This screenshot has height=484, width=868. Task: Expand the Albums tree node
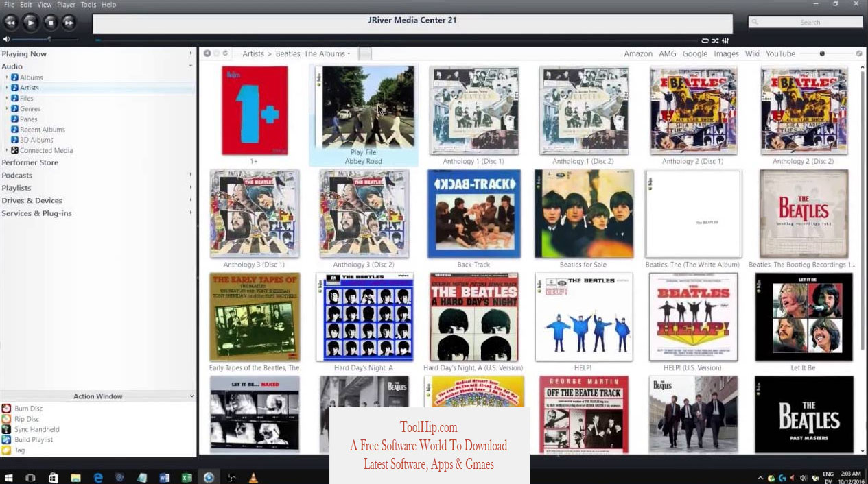coord(7,77)
